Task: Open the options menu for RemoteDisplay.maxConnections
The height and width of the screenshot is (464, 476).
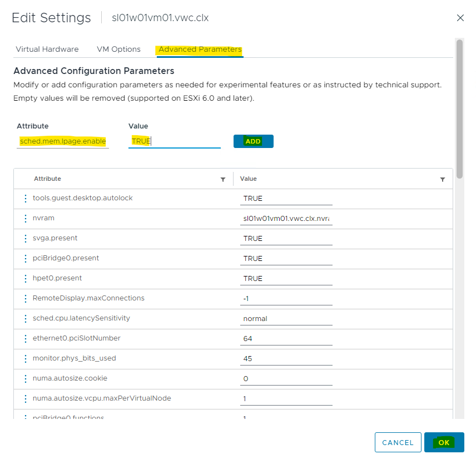Action: pos(26,299)
